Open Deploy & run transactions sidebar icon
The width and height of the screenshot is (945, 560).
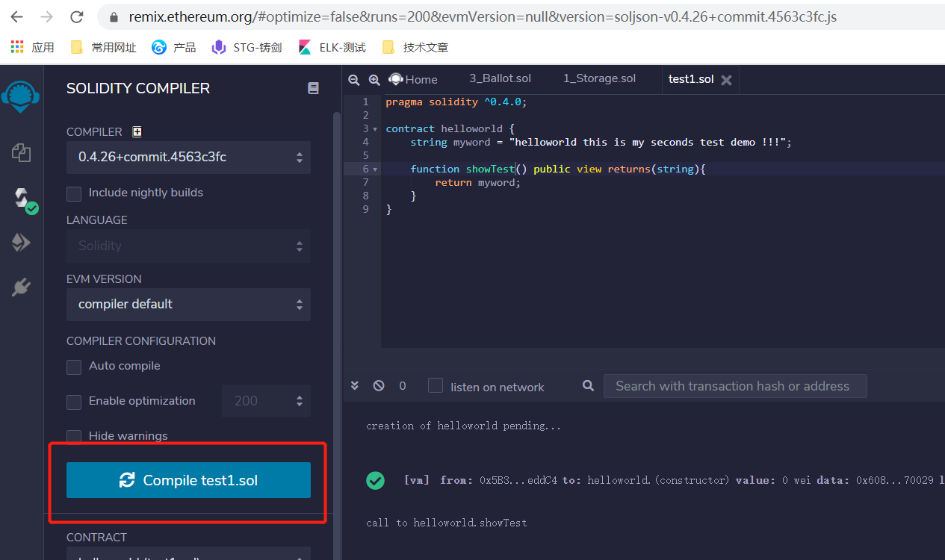coord(21,242)
